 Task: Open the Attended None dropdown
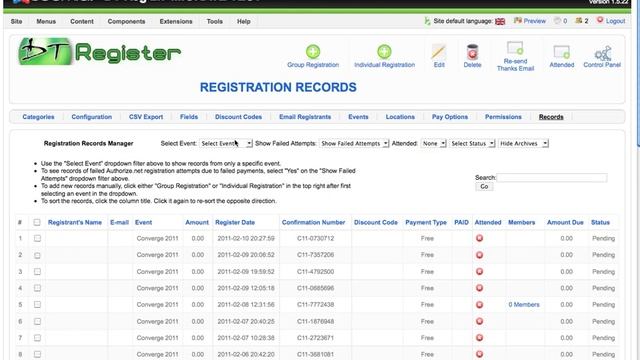pyautogui.click(x=433, y=144)
